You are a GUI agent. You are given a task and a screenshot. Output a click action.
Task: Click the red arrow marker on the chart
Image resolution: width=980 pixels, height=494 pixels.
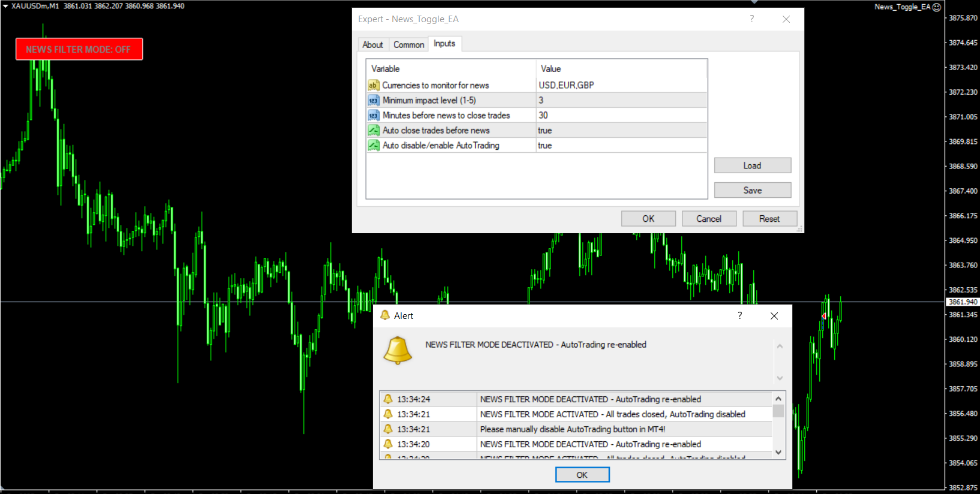(823, 315)
